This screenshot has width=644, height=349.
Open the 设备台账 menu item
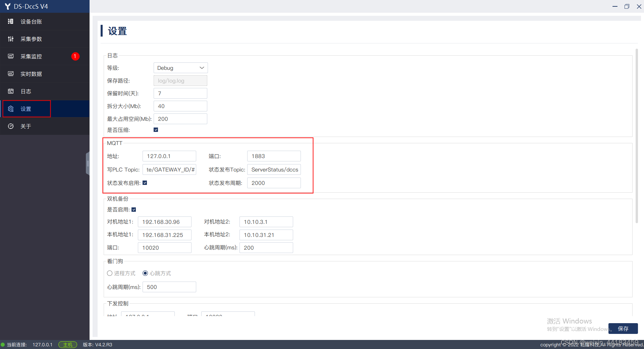click(45, 21)
